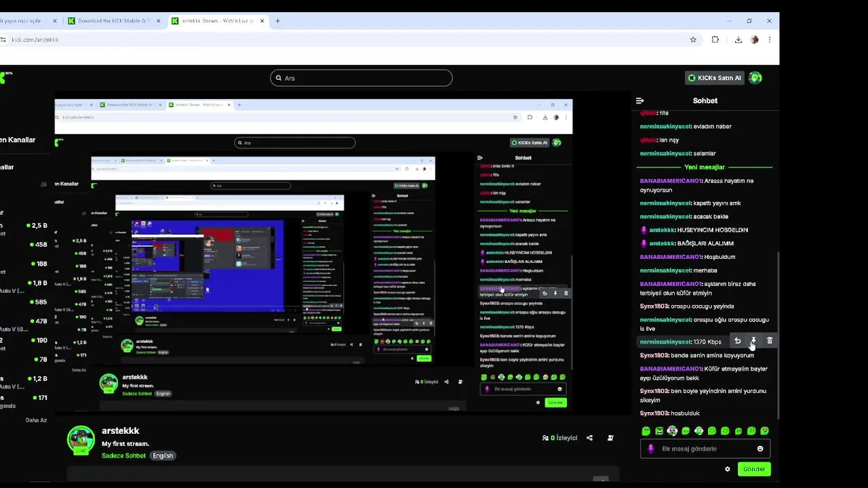Click the sidebar channel with 585 viewers
Image resolution: width=868 pixels, height=488 pixels.
24,302
